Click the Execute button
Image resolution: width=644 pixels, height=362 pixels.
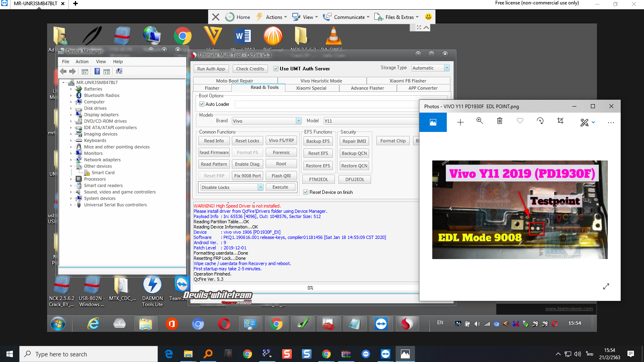pyautogui.click(x=280, y=187)
